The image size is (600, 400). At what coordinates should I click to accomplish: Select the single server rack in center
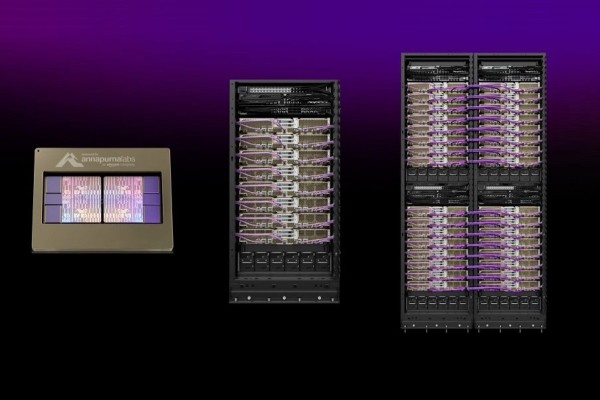pyautogui.click(x=284, y=190)
